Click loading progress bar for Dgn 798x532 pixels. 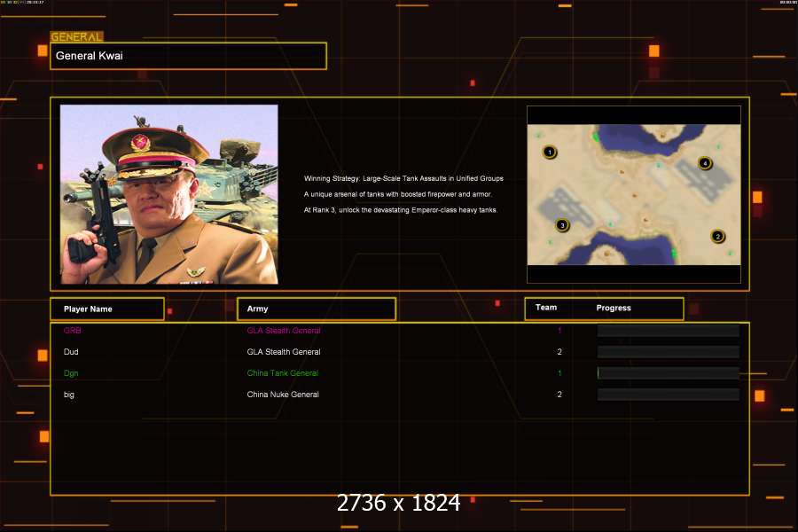[x=669, y=373]
